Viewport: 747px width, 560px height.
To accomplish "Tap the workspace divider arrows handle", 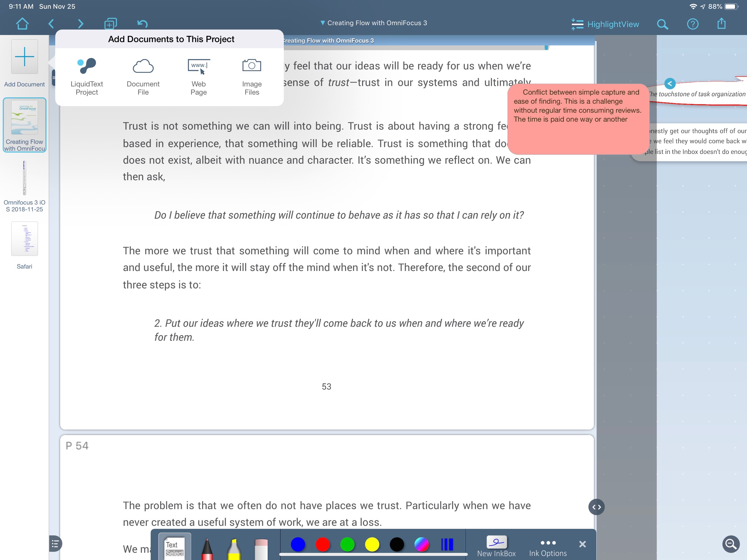I will pos(596,507).
